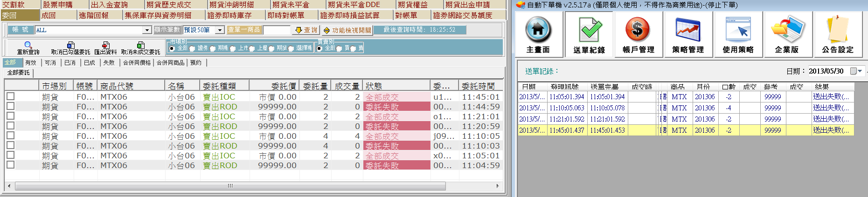This screenshot has width=868, height=197.
Task: Sort by 狀態 column header
Action: coord(396,86)
